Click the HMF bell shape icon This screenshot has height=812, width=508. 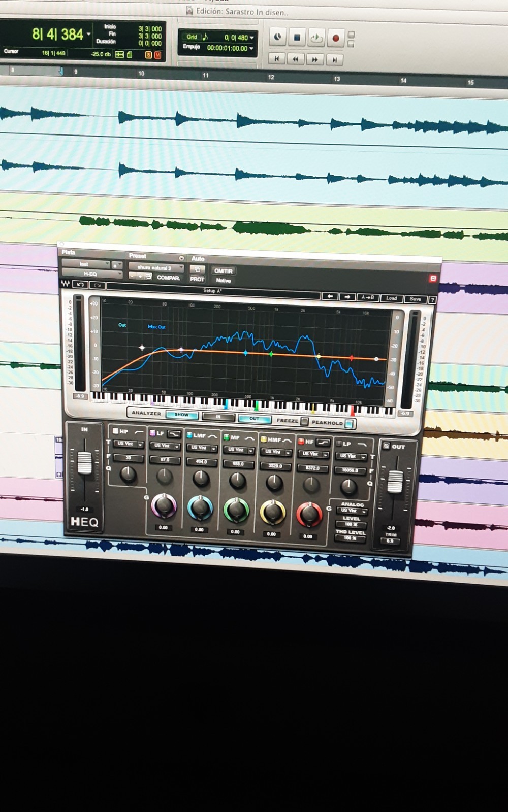[287, 440]
